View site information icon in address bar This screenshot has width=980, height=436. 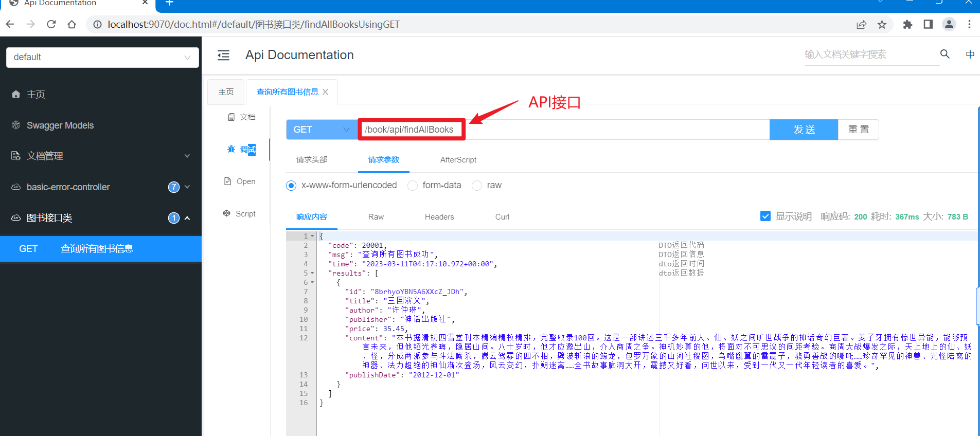[97, 24]
